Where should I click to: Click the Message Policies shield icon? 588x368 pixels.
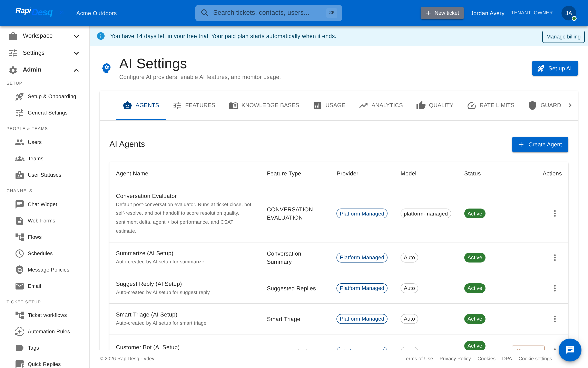click(x=19, y=270)
